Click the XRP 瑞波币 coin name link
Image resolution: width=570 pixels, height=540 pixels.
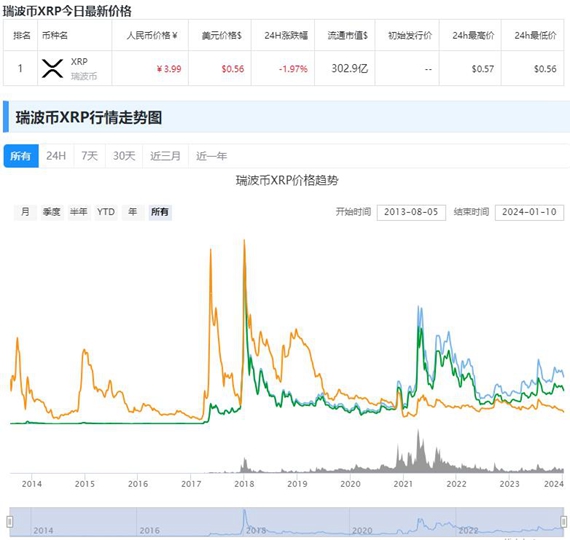(x=83, y=68)
